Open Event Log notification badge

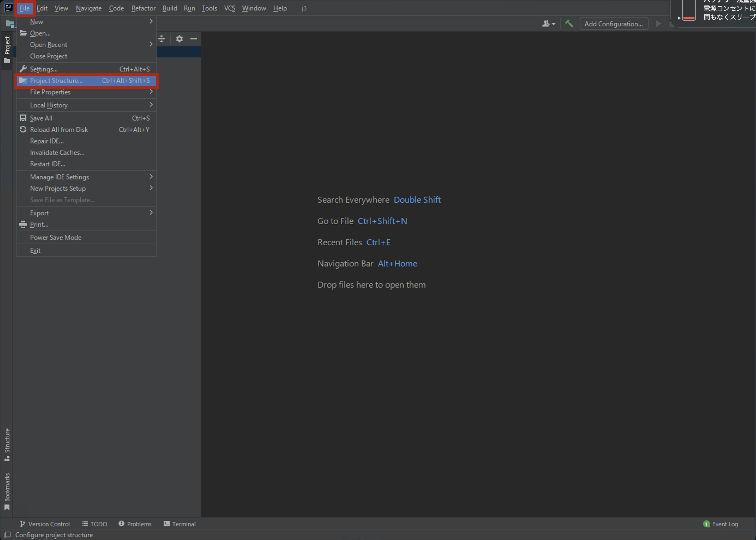[x=706, y=524]
